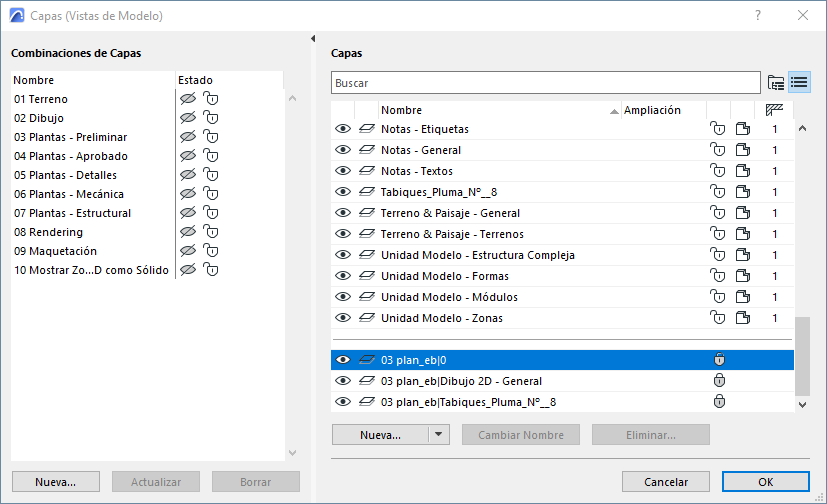This screenshot has height=504, width=827.
Task: Toggle hidden state for 08 Rendering combination
Action: 186,232
